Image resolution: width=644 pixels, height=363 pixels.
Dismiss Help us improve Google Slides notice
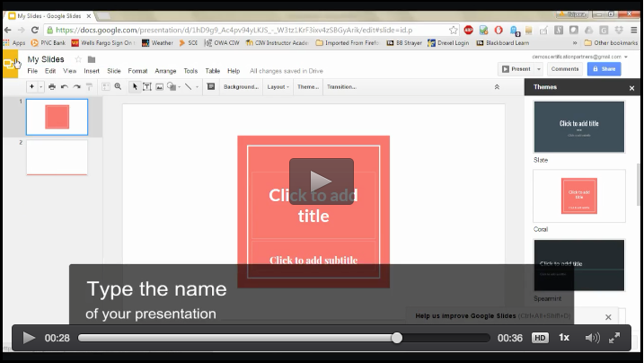tap(608, 317)
